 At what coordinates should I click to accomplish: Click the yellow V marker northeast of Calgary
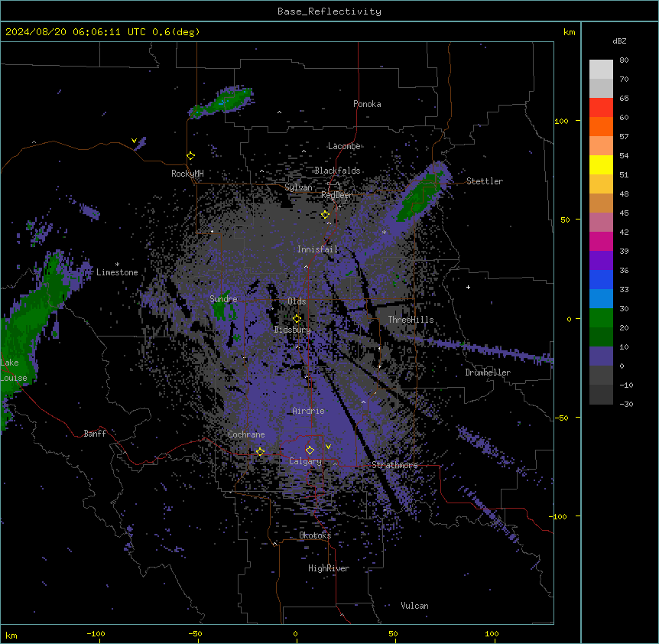click(328, 447)
